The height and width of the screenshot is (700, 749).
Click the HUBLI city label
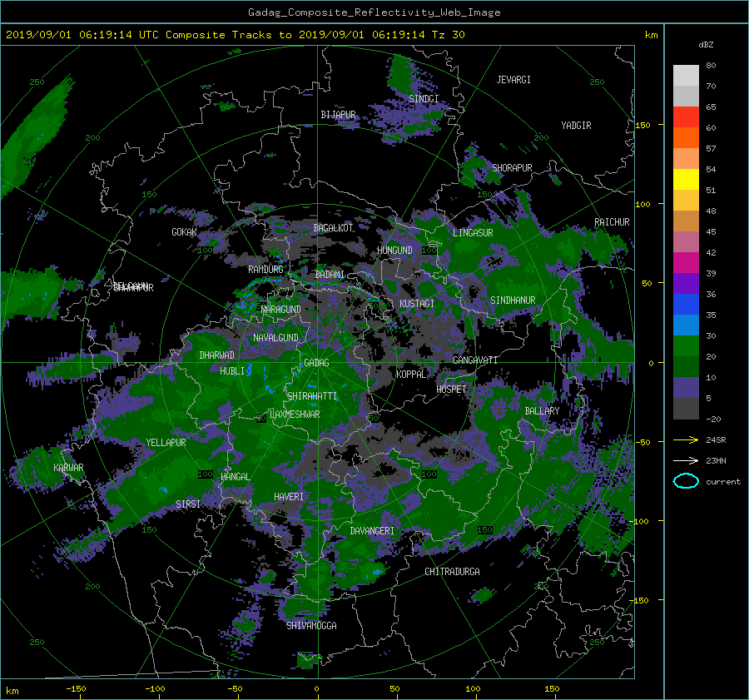tap(232, 370)
